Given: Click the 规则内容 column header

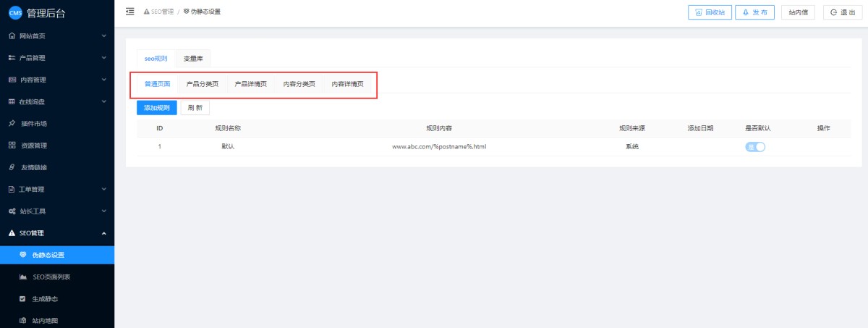Looking at the screenshot, I should [439, 128].
